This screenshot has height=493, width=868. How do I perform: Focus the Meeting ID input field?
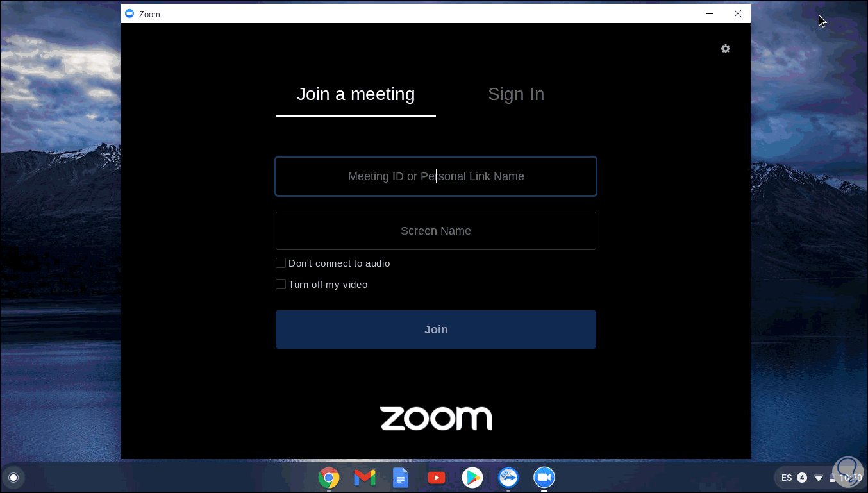[x=436, y=176]
